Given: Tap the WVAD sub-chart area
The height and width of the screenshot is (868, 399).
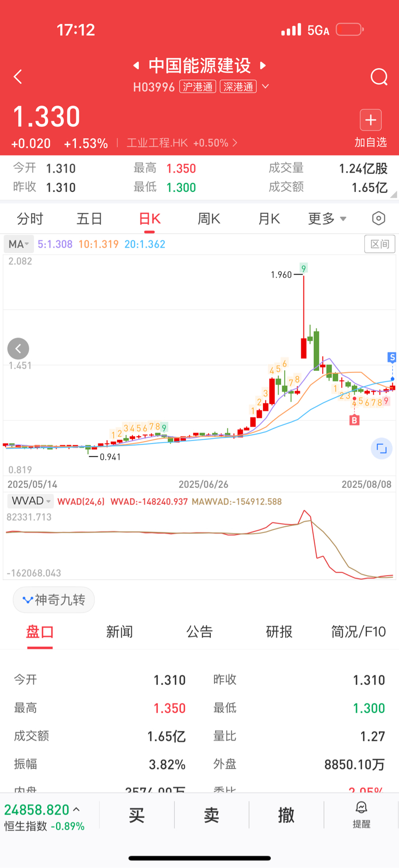Looking at the screenshot, I should [x=199, y=544].
